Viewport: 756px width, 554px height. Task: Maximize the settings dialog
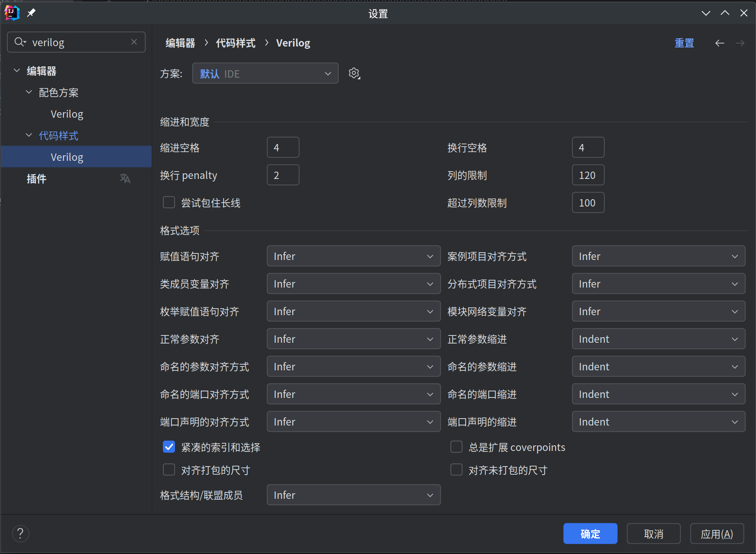click(x=725, y=13)
